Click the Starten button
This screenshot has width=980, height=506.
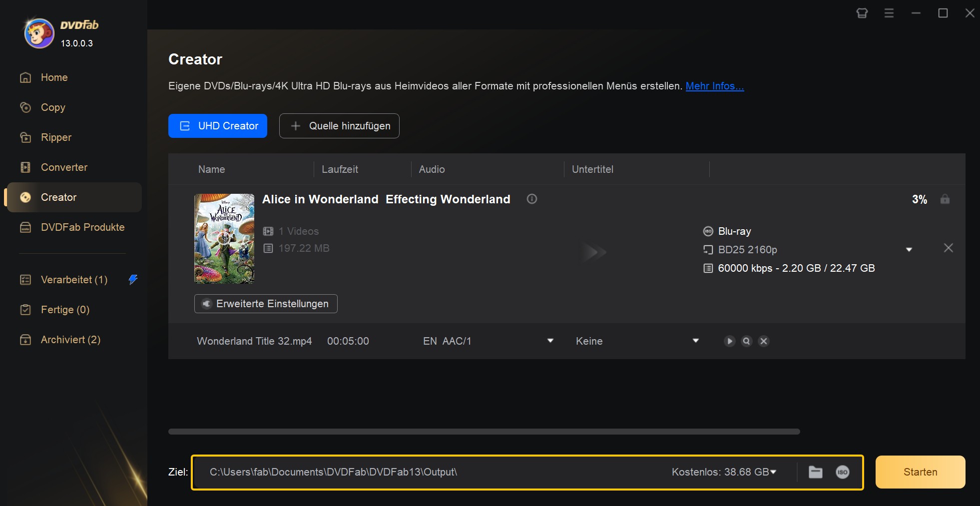point(920,472)
